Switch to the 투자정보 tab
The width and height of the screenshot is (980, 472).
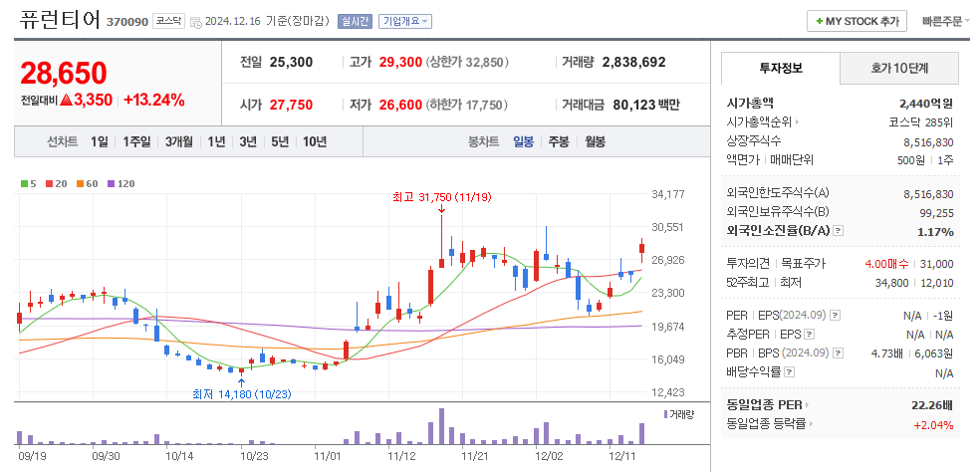[781, 68]
